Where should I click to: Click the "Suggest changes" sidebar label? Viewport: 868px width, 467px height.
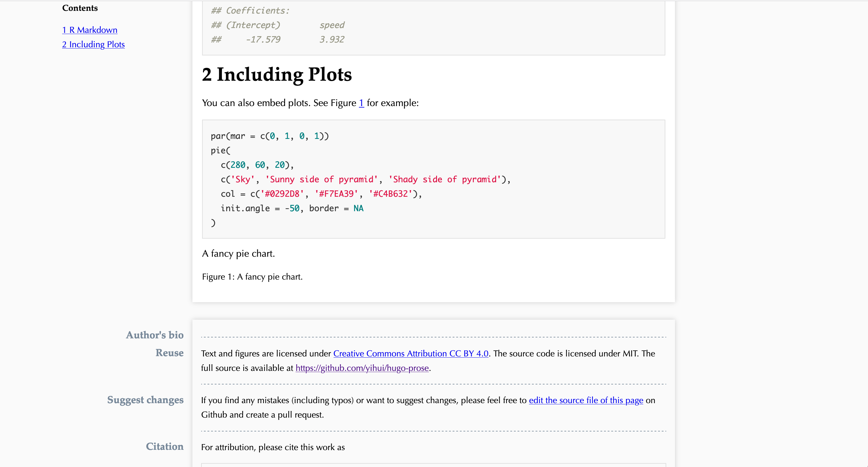click(x=145, y=400)
